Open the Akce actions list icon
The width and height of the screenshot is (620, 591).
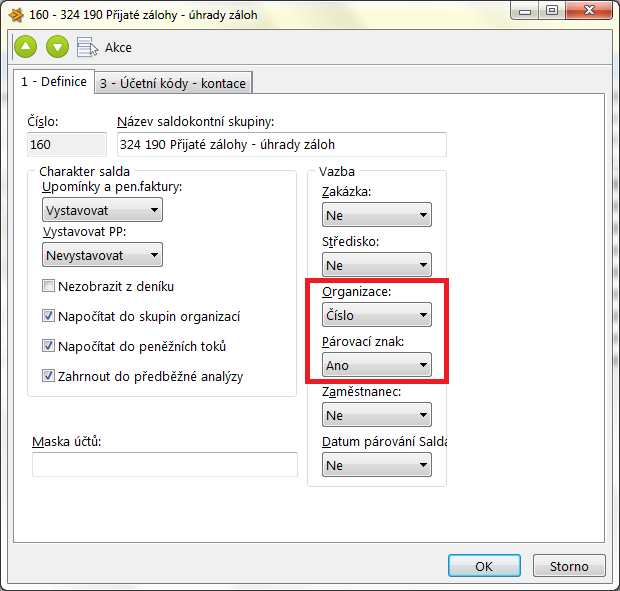(87, 47)
